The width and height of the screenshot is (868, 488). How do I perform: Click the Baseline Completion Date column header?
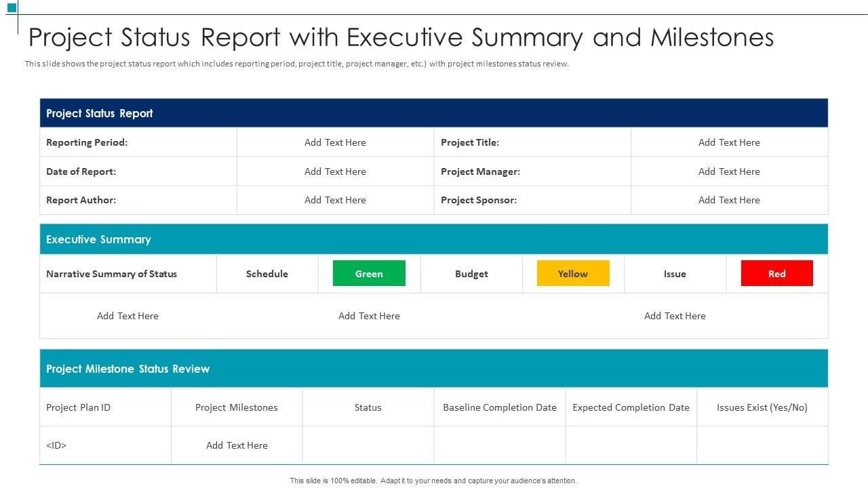coord(500,407)
